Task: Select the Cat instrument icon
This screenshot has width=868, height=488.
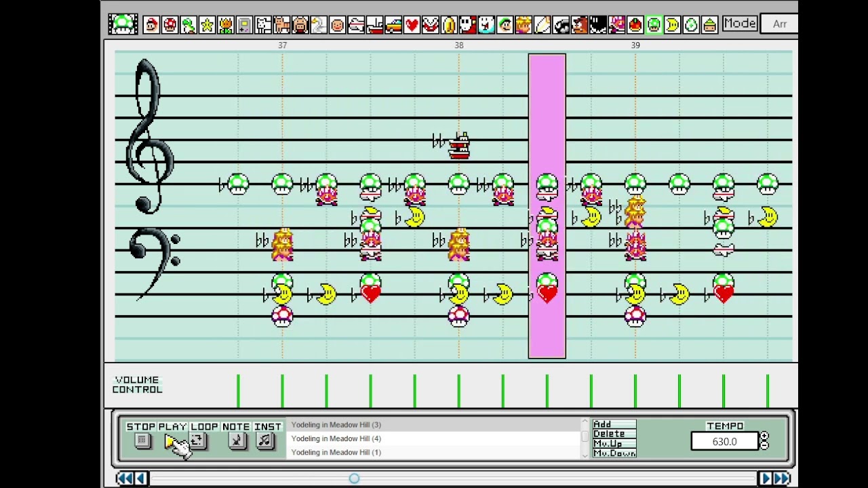Action: tap(281, 25)
